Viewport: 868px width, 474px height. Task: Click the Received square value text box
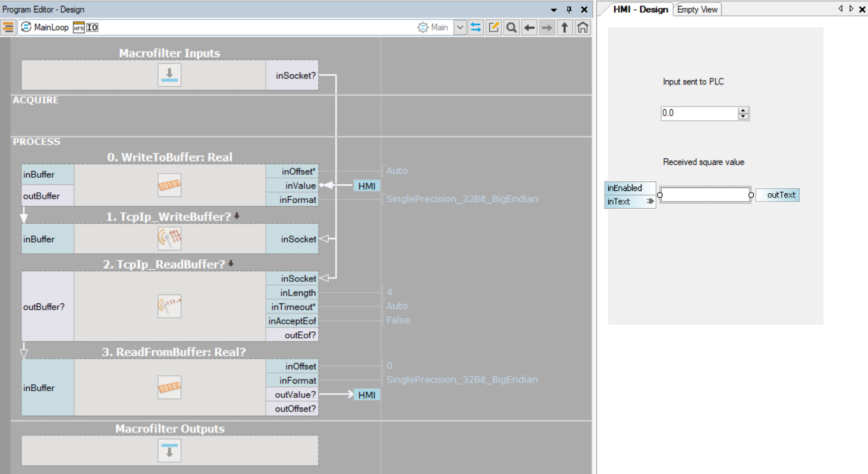(x=705, y=195)
